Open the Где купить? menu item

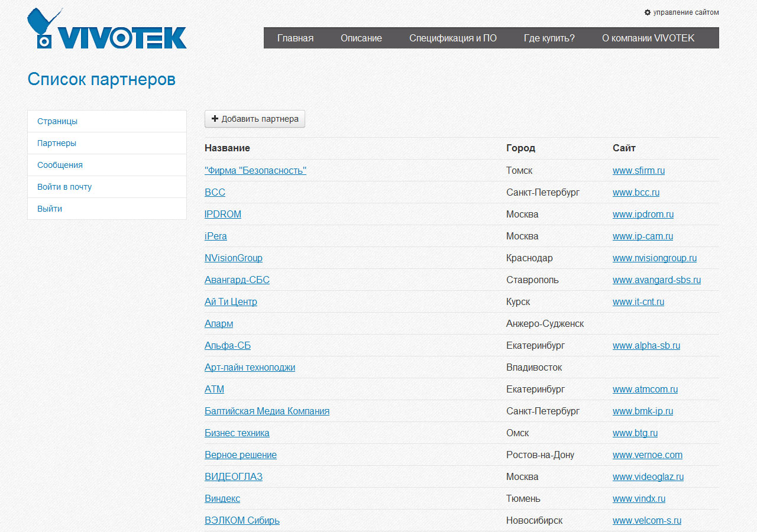549,38
